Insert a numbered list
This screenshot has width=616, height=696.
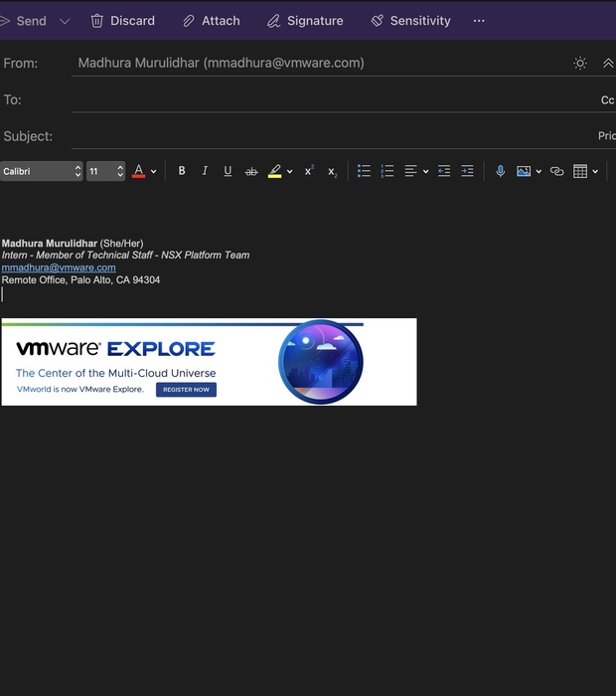pyautogui.click(x=387, y=171)
